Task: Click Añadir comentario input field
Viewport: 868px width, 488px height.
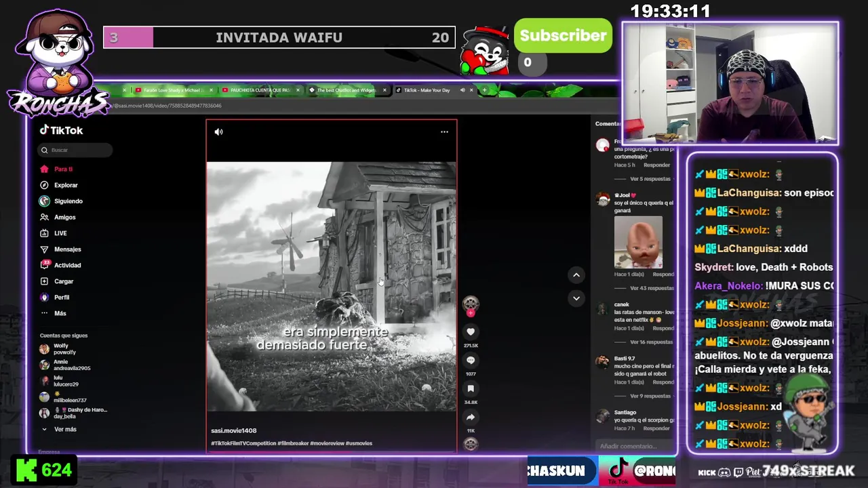Action: tap(634, 446)
